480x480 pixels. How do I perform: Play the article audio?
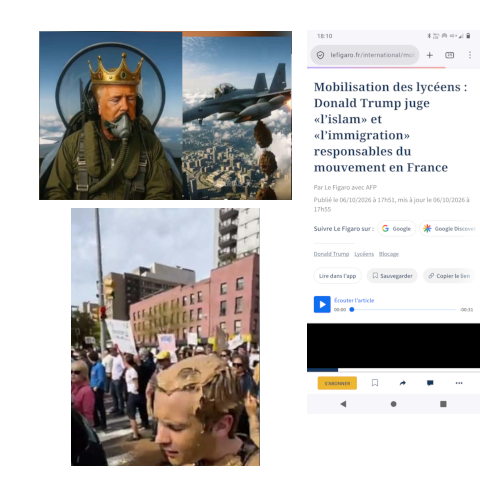[322, 304]
